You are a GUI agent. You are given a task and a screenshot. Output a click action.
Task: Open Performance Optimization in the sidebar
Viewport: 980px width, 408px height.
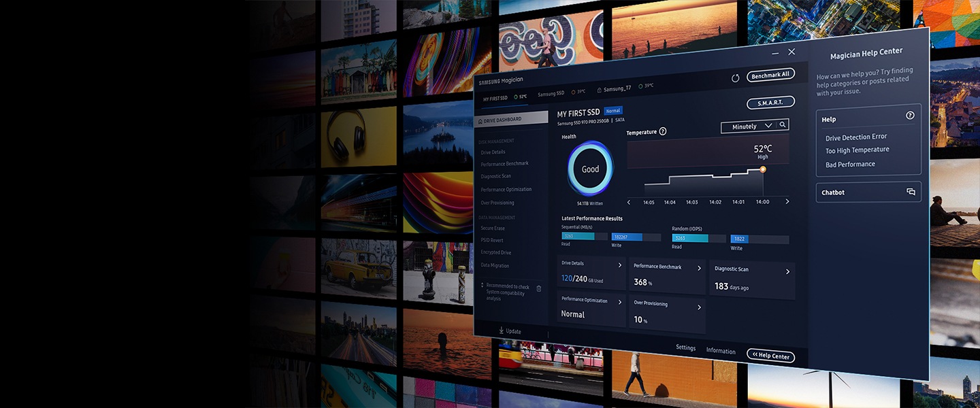[506, 189]
